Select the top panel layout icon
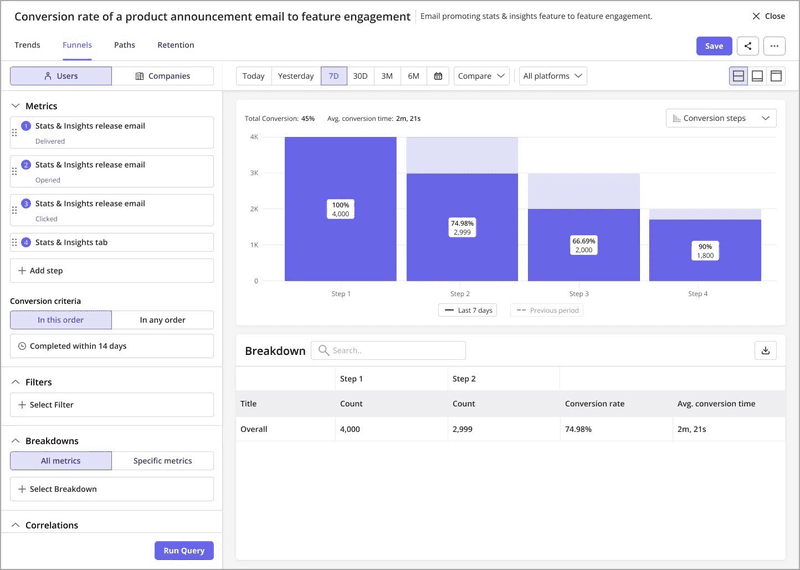The height and width of the screenshot is (570, 800). click(x=776, y=76)
